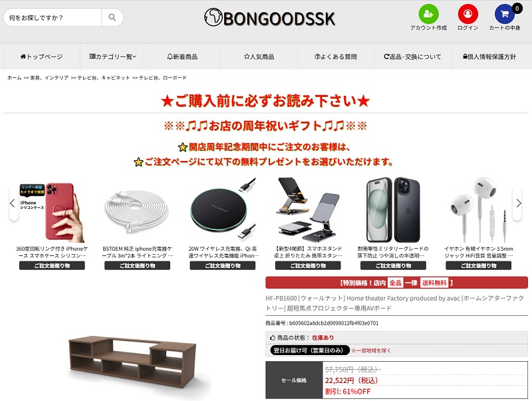Show previous gifts with left carousel arrow

pos(13,203)
